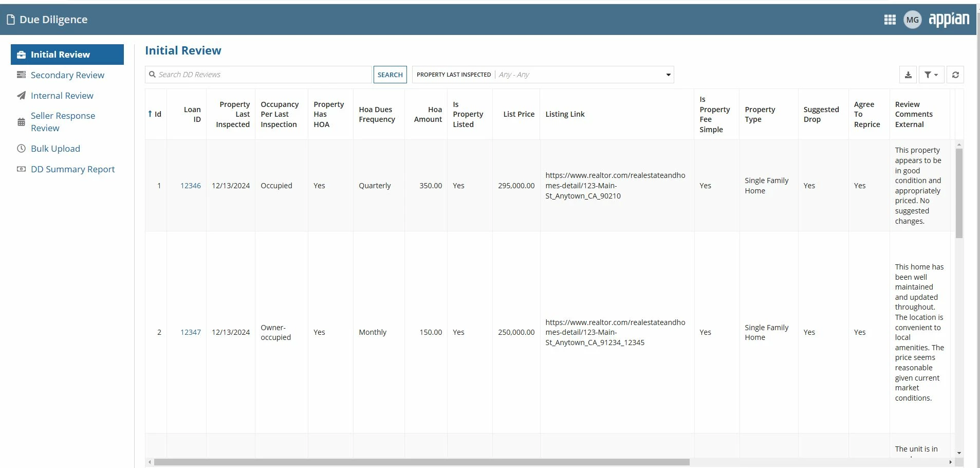980x468 pixels.
Task: Click the 295,000.00 list price cell
Action: click(516, 186)
